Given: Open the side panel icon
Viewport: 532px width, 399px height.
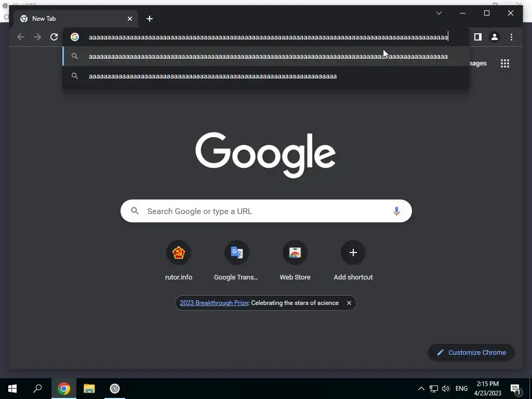Looking at the screenshot, I should 478,37.
